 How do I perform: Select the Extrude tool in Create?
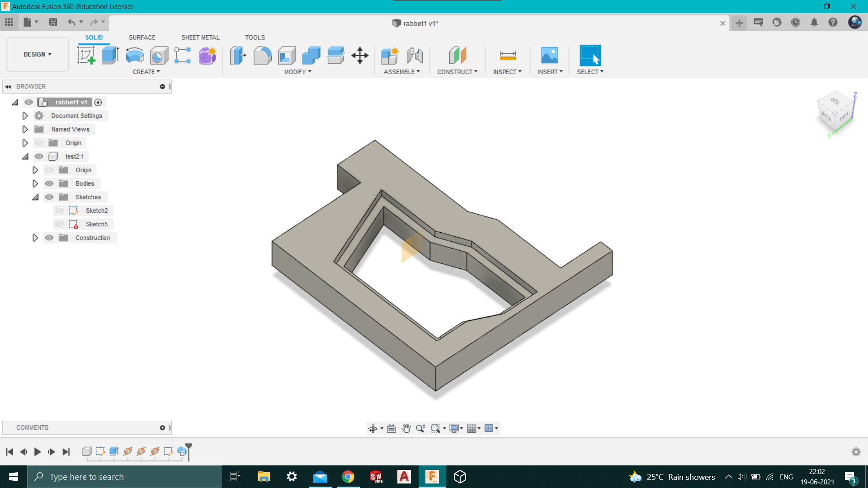pyautogui.click(x=110, y=56)
